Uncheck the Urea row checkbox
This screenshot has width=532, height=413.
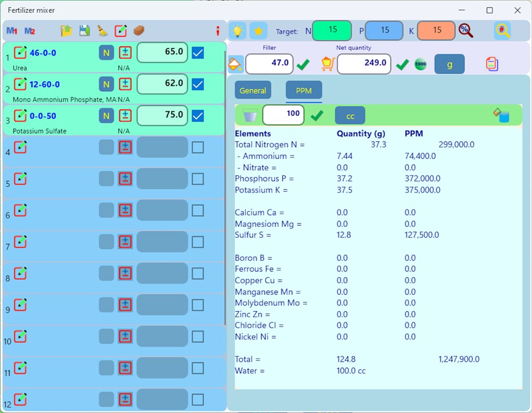pos(197,52)
